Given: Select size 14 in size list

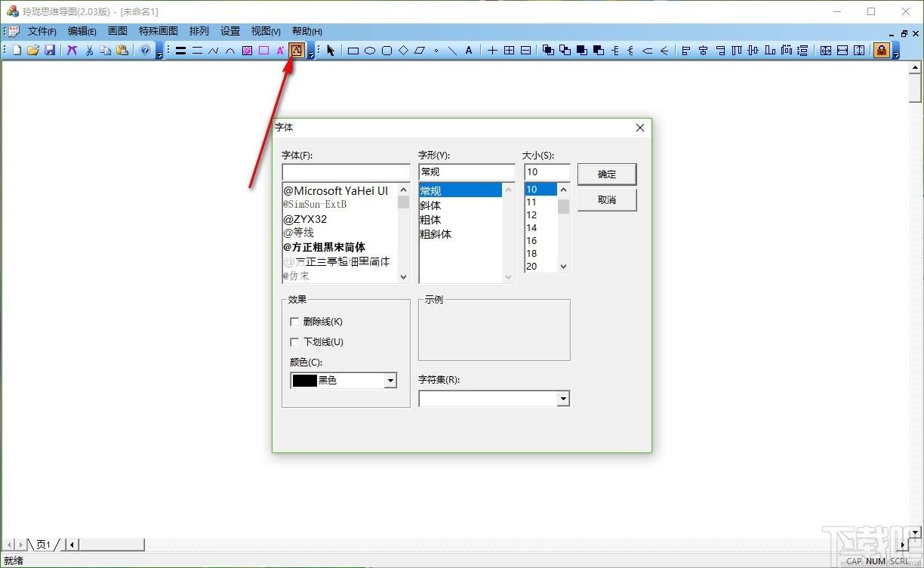Looking at the screenshot, I should [x=531, y=228].
